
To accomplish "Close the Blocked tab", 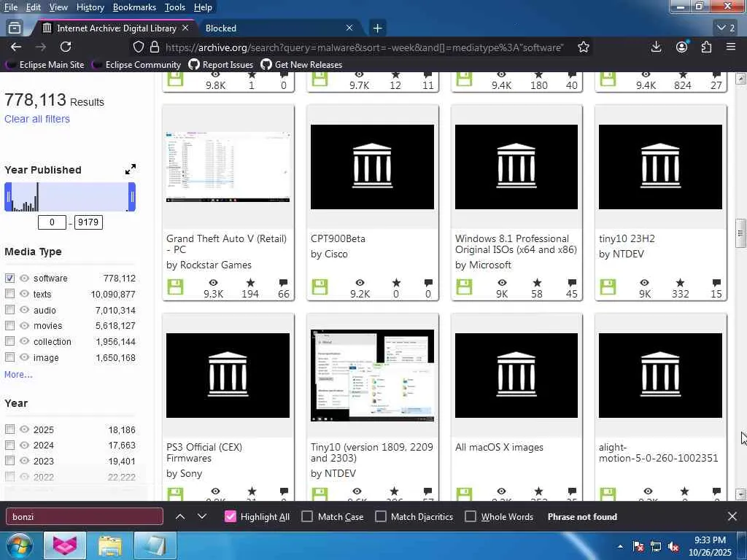I will (x=349, y=28).
